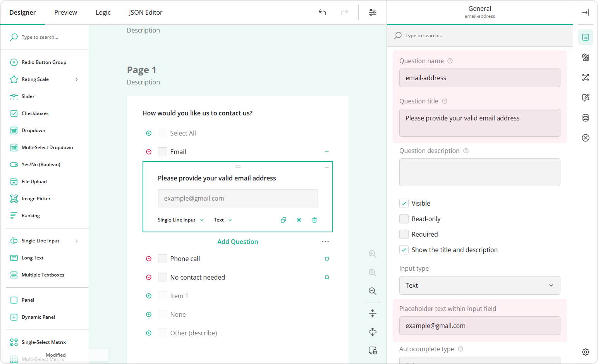Collapse the property grid panel
Image resolution: width=598 pixels, height=364 pixels.
tap(585, 12)
